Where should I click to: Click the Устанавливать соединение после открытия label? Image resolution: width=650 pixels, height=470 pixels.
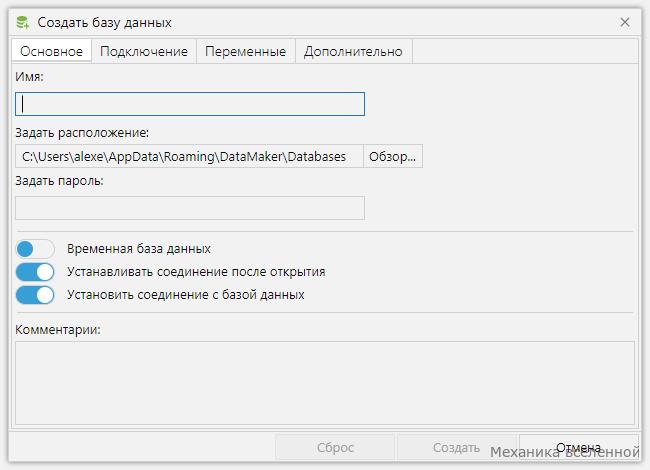196,272
